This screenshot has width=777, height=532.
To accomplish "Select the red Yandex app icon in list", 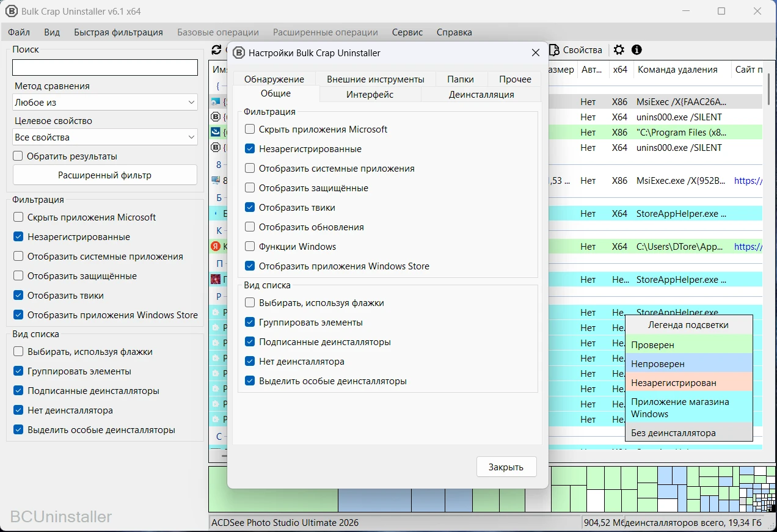I will pyautogui.click(x=215, y=247).
